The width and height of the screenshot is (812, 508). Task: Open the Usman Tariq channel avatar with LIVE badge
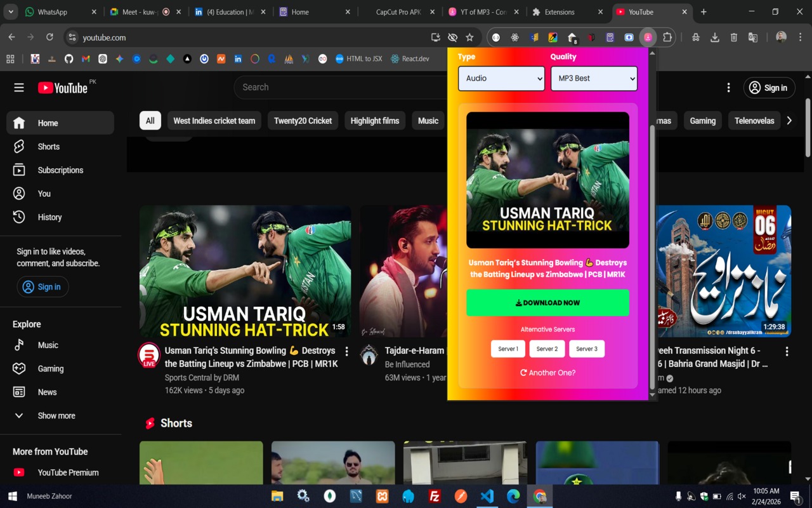(x=149, y=355)
